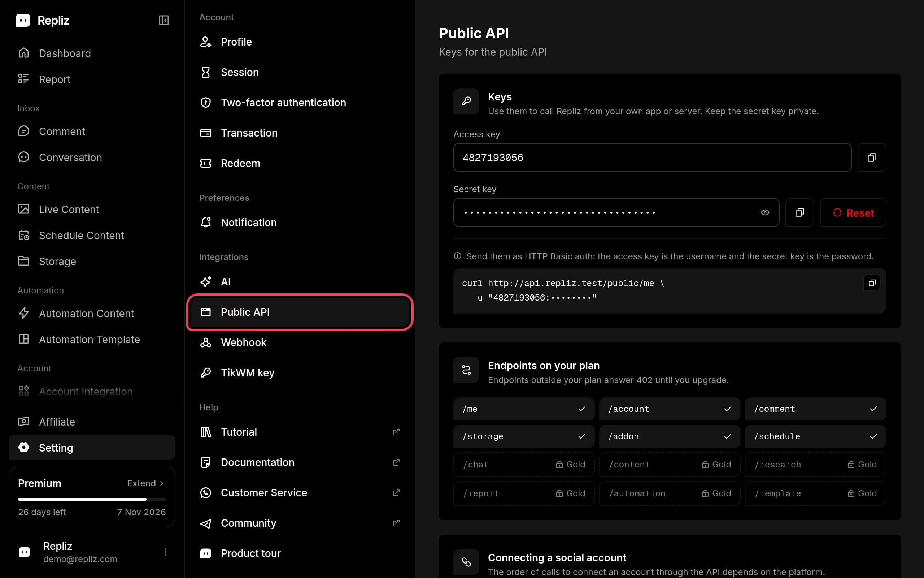Open the Affiliate page
The image size is (924, 578).
92,422
